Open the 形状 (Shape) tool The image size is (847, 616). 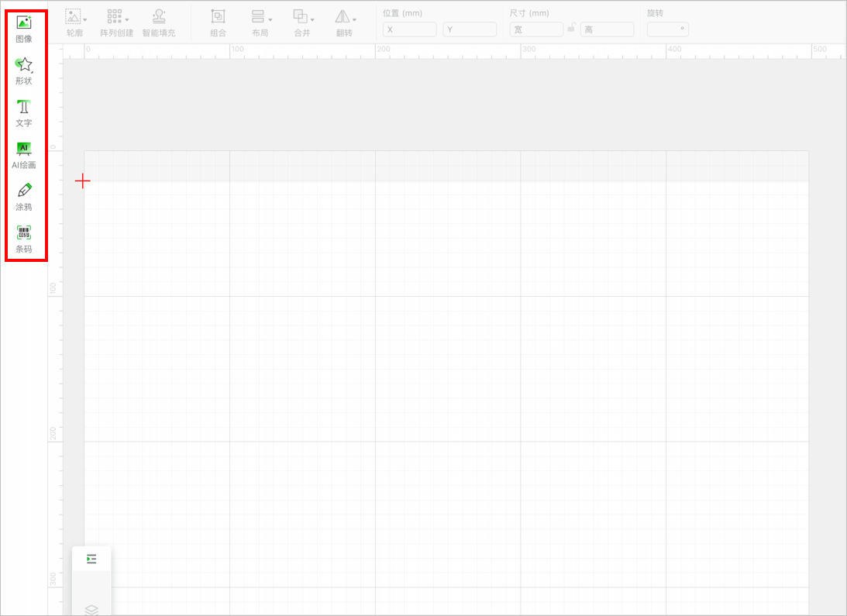tap(24, 70)
